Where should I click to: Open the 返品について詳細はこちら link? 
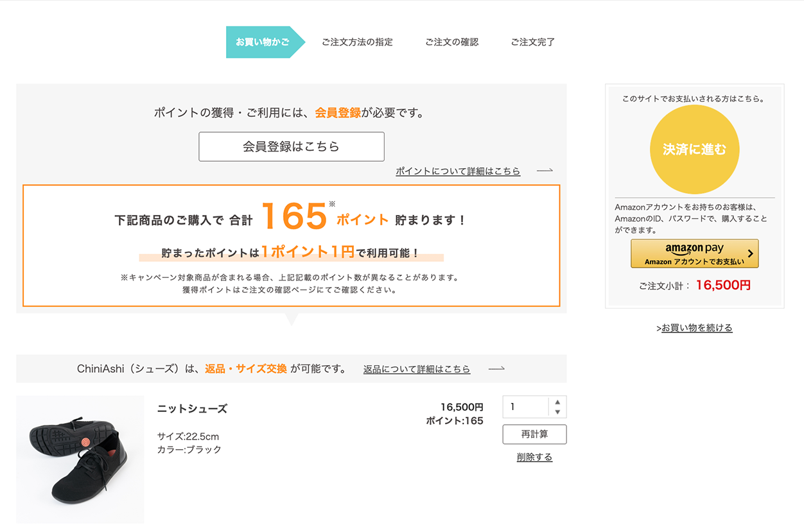click(x=416, y=369)
